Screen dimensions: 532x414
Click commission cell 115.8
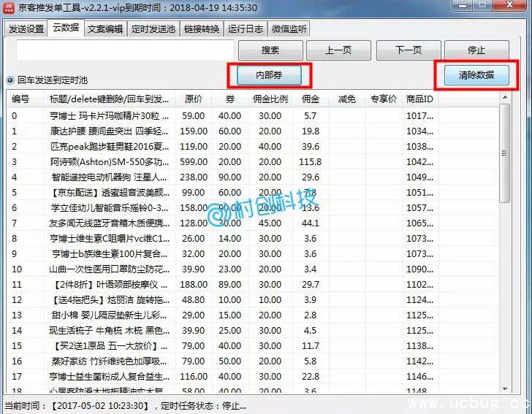(x=310, y=162)
